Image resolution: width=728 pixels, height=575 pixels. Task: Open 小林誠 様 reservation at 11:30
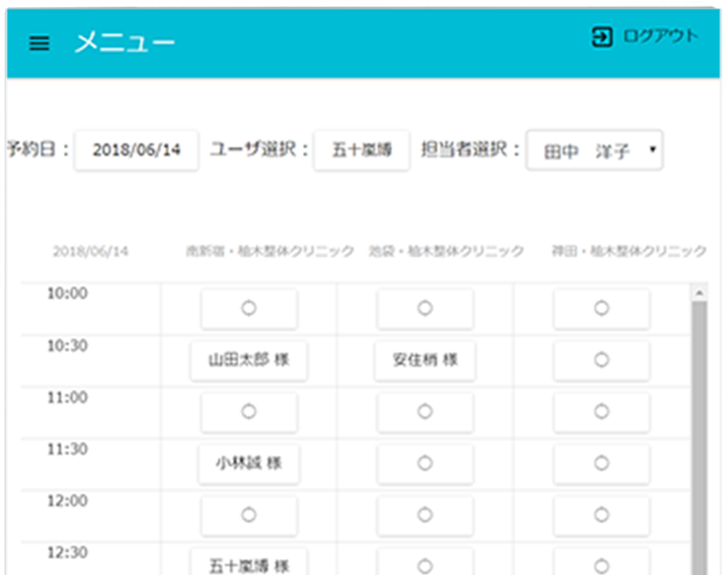(x=249, y=462)
